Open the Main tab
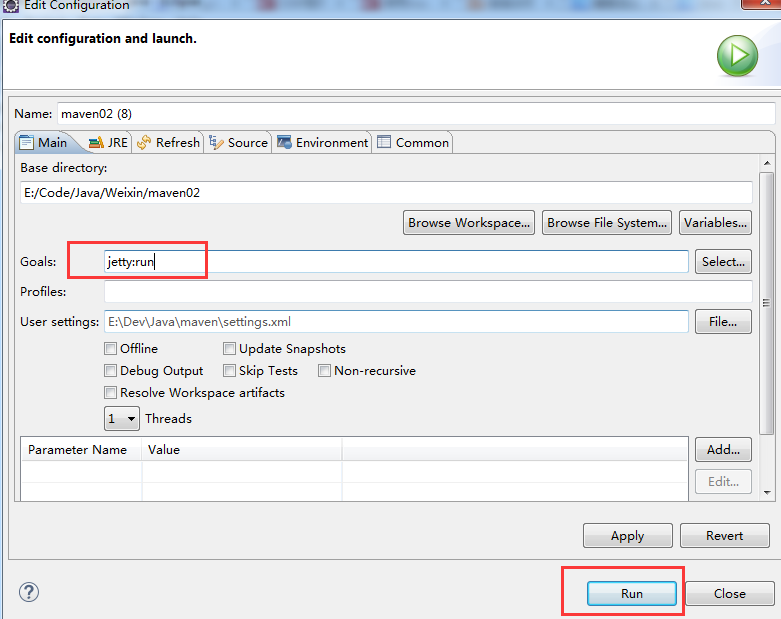 pyautogui.click(x=43, y=143)
